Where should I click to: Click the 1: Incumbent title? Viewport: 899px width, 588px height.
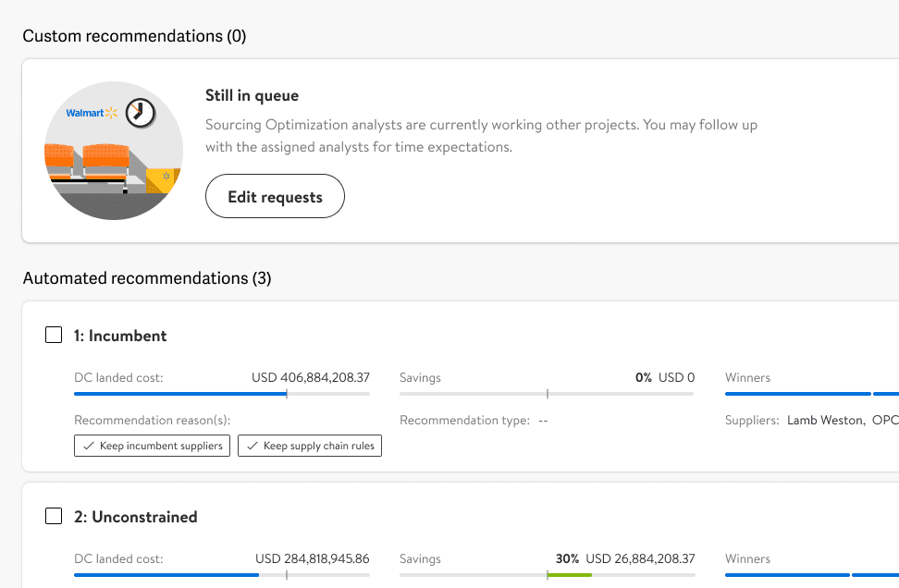120,336
